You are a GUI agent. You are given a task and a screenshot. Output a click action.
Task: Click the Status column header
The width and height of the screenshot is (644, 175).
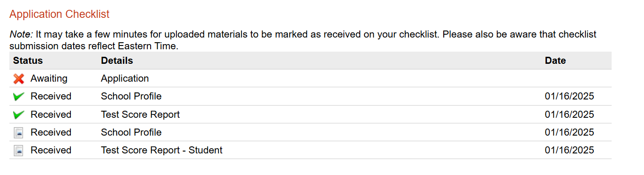tap(28, 61)
